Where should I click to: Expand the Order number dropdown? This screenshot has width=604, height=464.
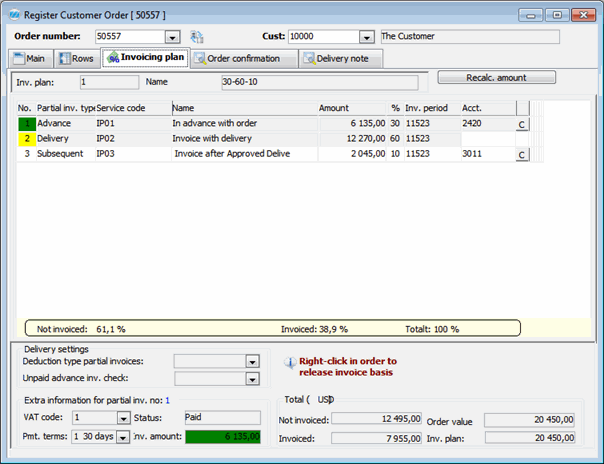(x=172, y=37)
